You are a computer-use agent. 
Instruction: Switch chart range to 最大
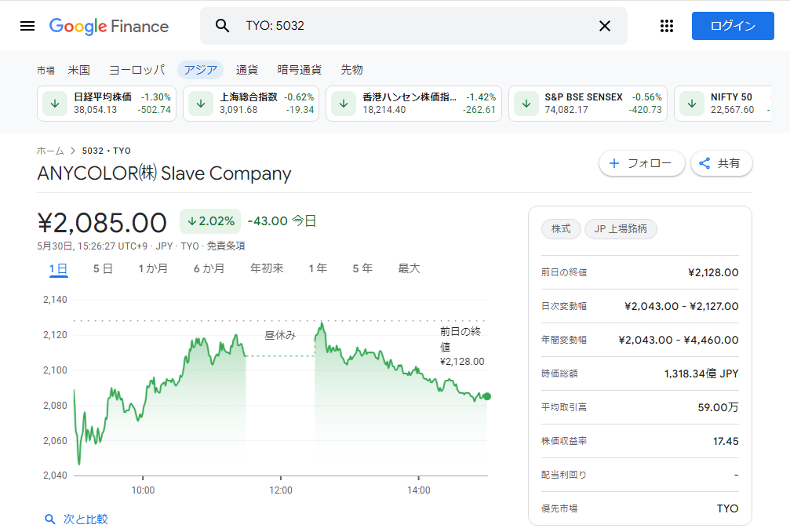pyautogui.click(x=409, y=268)
